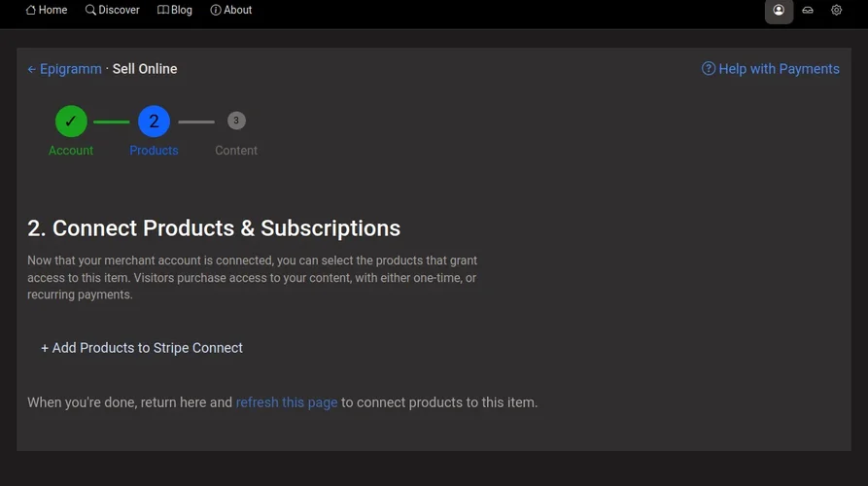868x486 pixels.
Task: Click the icon left of the settings gear
Action: [808, 11]
